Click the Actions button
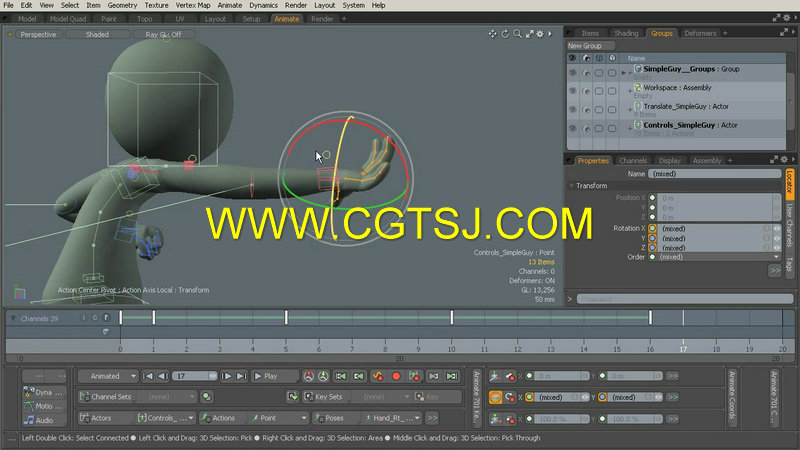The height and width of the screenshot is (450, 800). click(x=223, y=418)
